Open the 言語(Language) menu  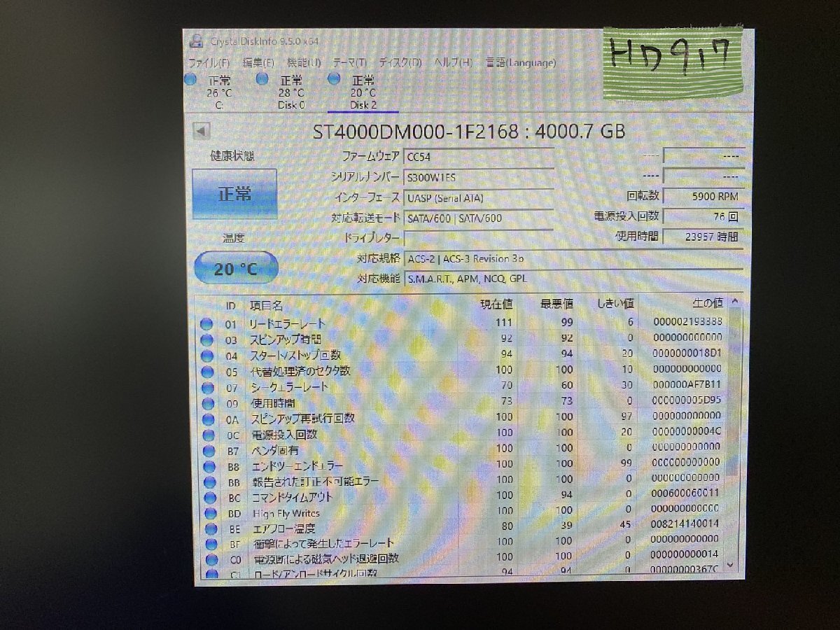point(521,62)
